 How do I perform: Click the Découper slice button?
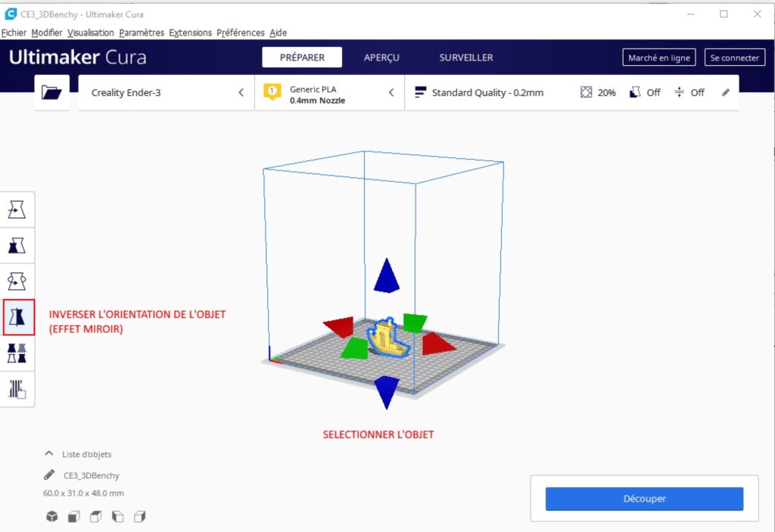(x=644, y=499)
